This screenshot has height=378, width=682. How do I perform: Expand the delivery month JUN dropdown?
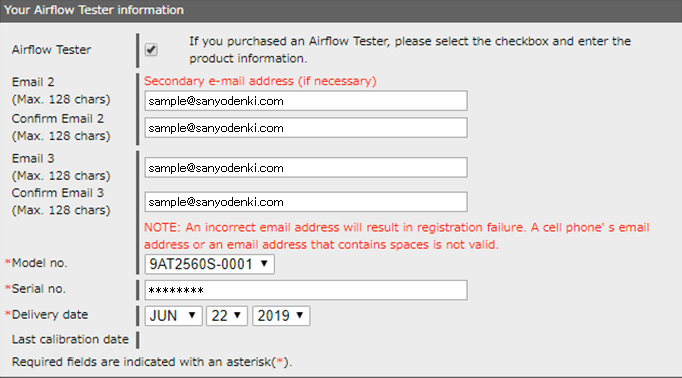pos(173,316)
